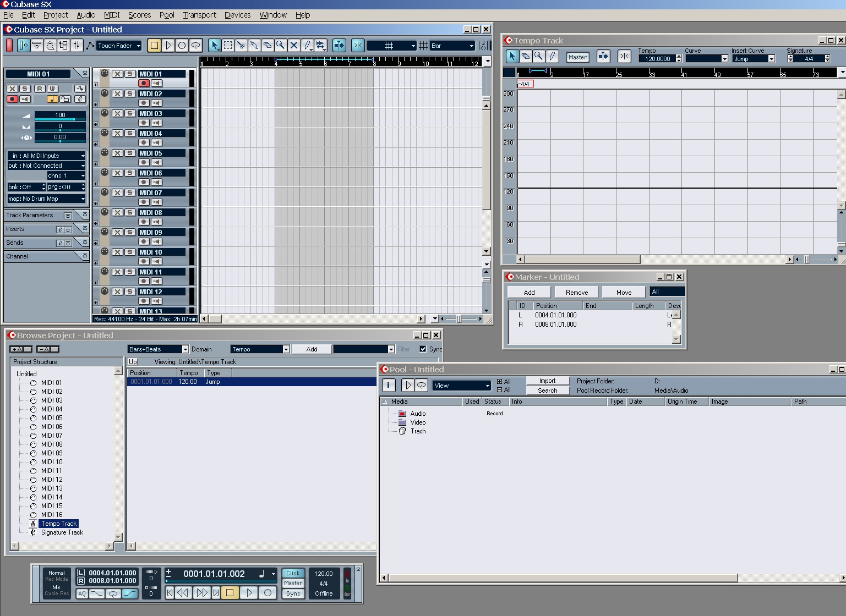The image size is (846, 616).
Task: Select the Pencil draw tool in Tempo Track
Action: click(x=552, y=56)
